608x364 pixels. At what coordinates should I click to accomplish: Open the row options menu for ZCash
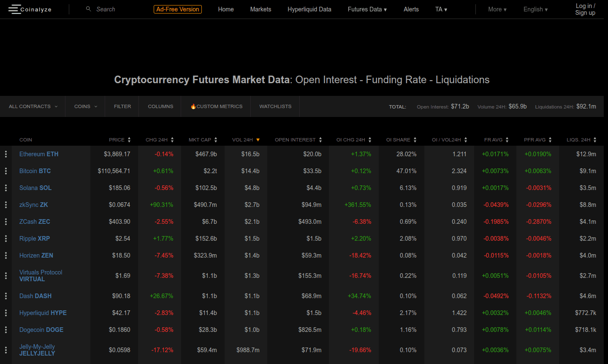click(x=6, y=221)
